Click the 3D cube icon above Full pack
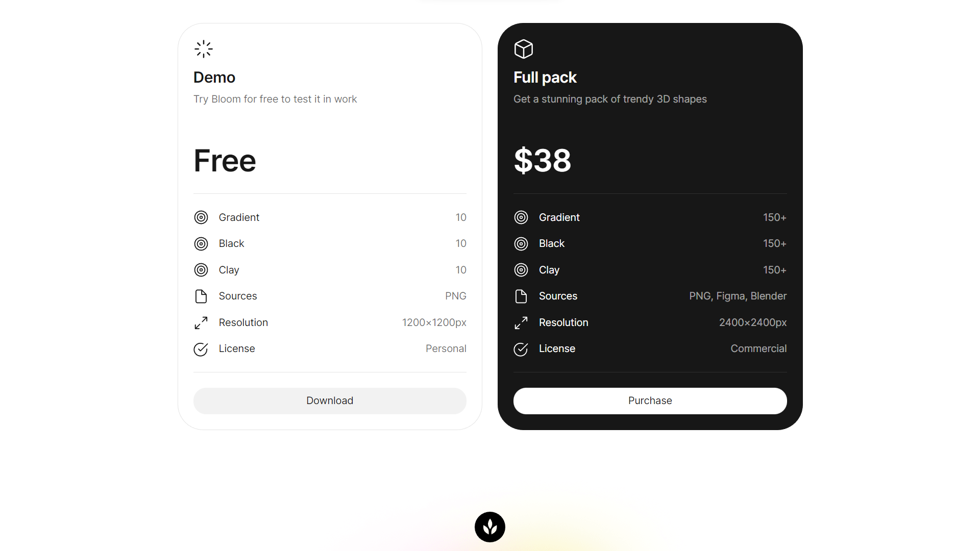Image resolution: width=980 pixels, height=551 pixels. (x=523, y=49)
